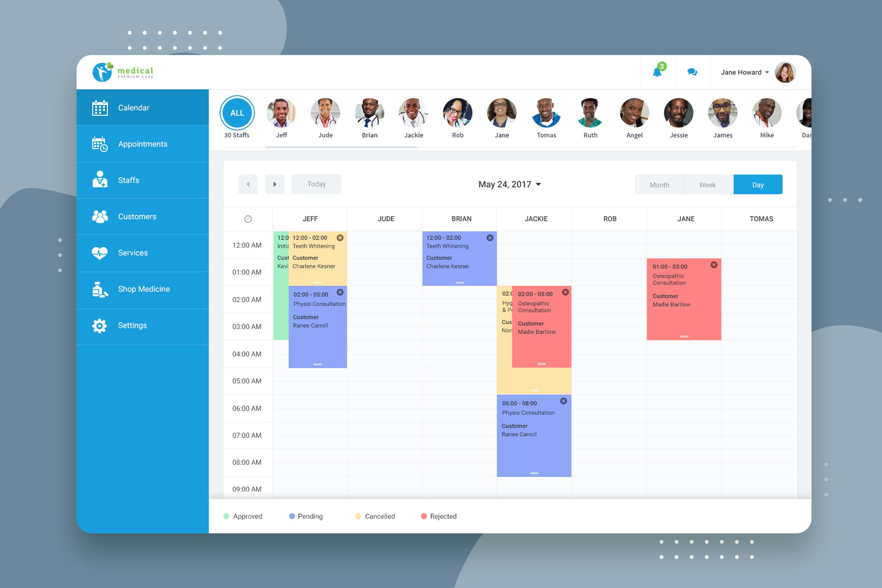Expand the May 24 2017 date dropdown
The image size is (882, 588).
pyautogui.click(x=541, y=184)
